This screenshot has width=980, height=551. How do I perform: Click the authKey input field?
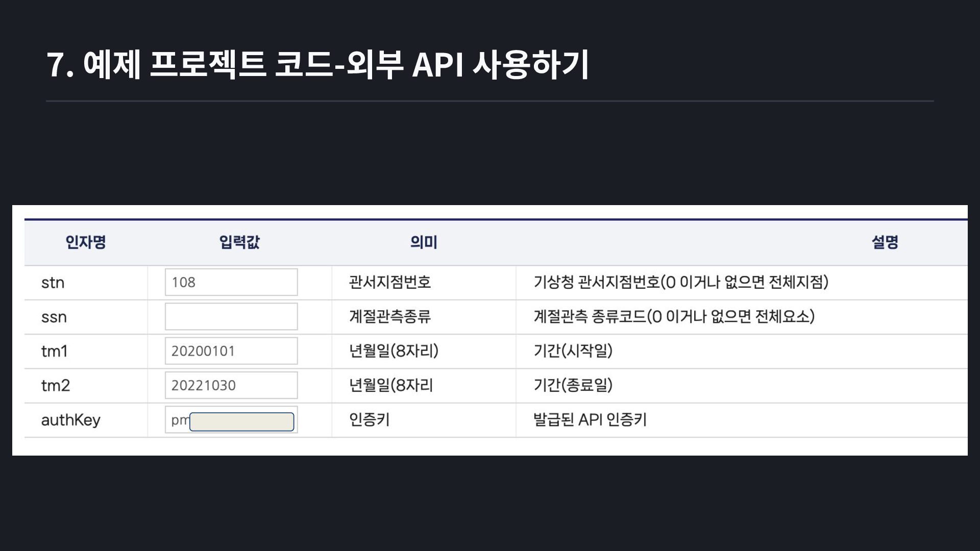231,420
